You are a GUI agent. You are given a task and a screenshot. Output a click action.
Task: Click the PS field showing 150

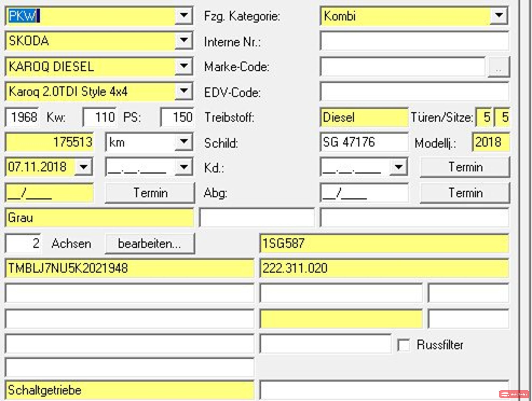pos(177,117)
